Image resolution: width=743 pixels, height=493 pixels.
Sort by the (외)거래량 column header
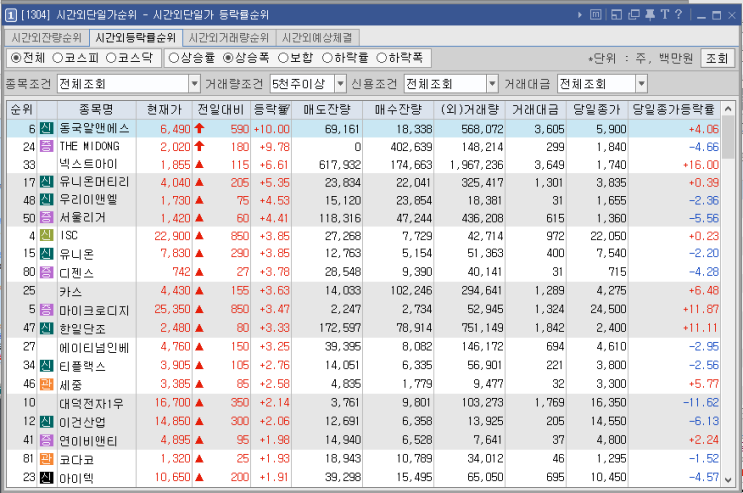[x=470, y=110]
